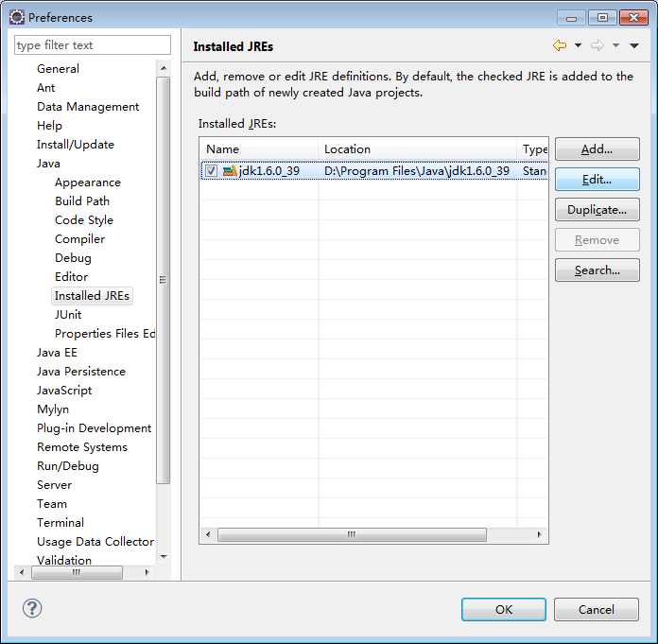
Task: Open Data Management preferences
Action: (88, 107)
